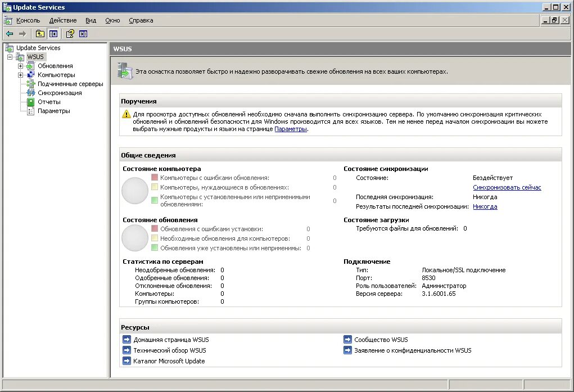
Task: Click the yellow warning icon in Поручения
Action: point(126,114)
